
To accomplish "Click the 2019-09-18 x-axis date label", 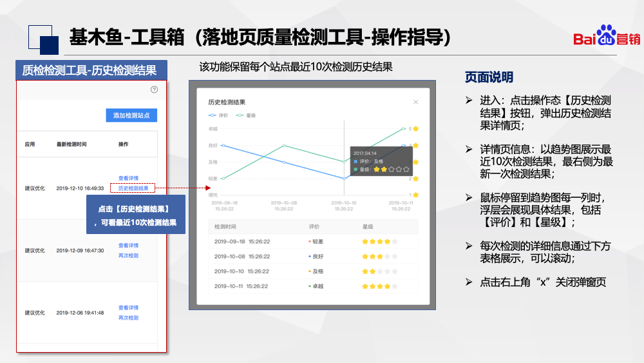I will pos(224,206).
